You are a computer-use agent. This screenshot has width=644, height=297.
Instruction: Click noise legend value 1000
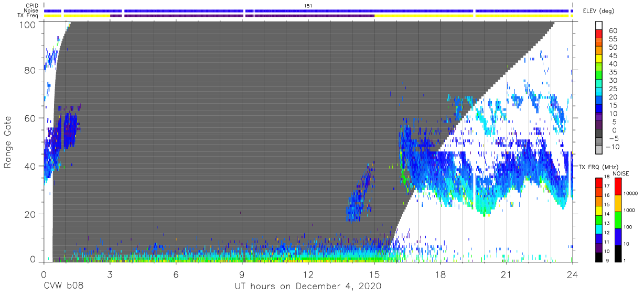click(x=630, y=211)
